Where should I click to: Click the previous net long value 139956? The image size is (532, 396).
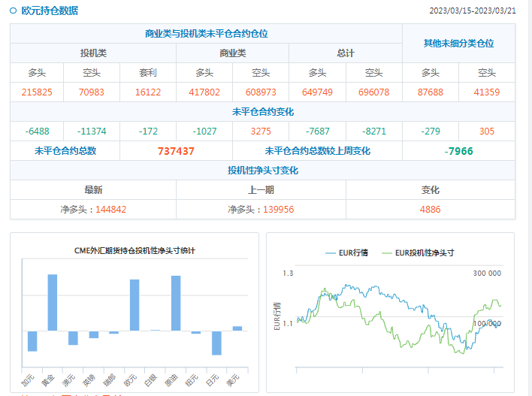[x=278, y=210]
